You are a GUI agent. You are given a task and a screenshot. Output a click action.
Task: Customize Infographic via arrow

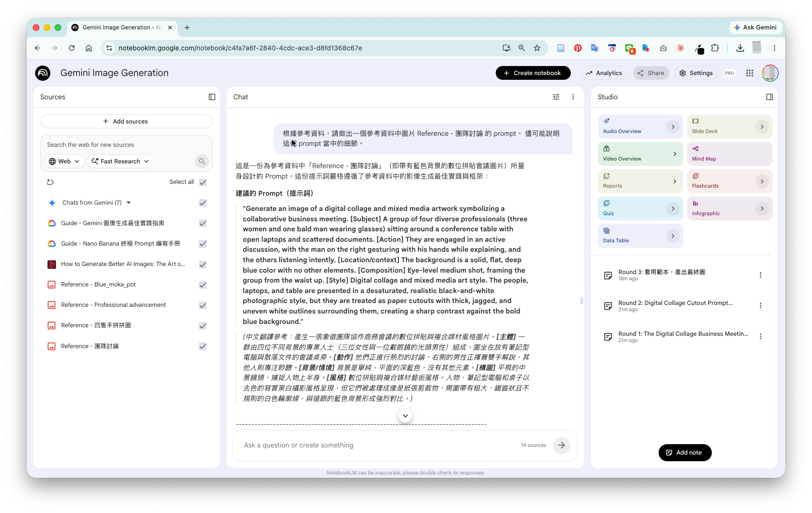point(762,209)
